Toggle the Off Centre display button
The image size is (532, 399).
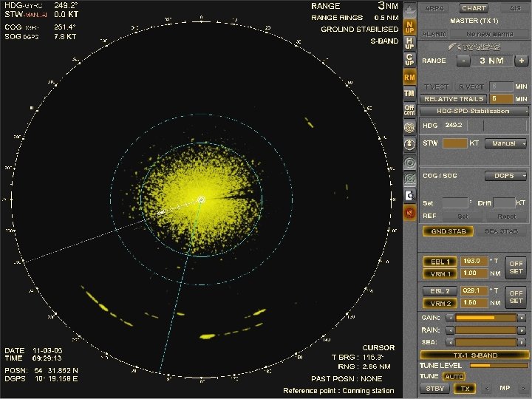point(409,110)
